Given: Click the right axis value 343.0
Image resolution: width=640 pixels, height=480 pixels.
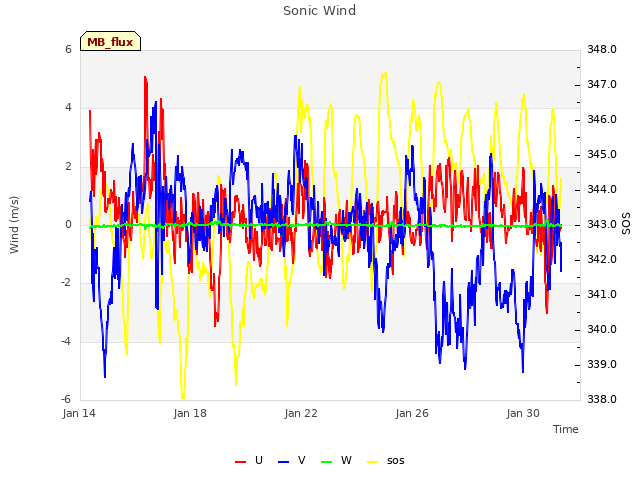Looking at the screenshot, I should 602,224.
